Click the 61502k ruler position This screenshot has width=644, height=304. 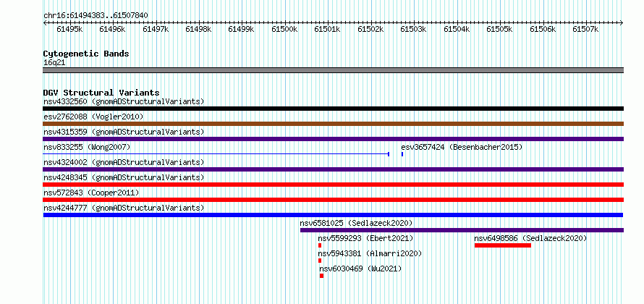pos(370,29)
